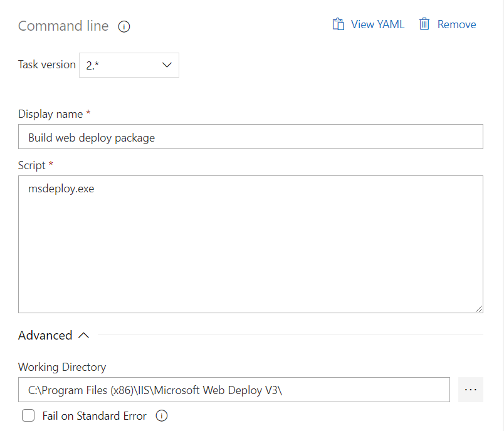Screen dimensions: 504x431
Task: Click the Advanced section heading
Action: (x=45, y=336)
